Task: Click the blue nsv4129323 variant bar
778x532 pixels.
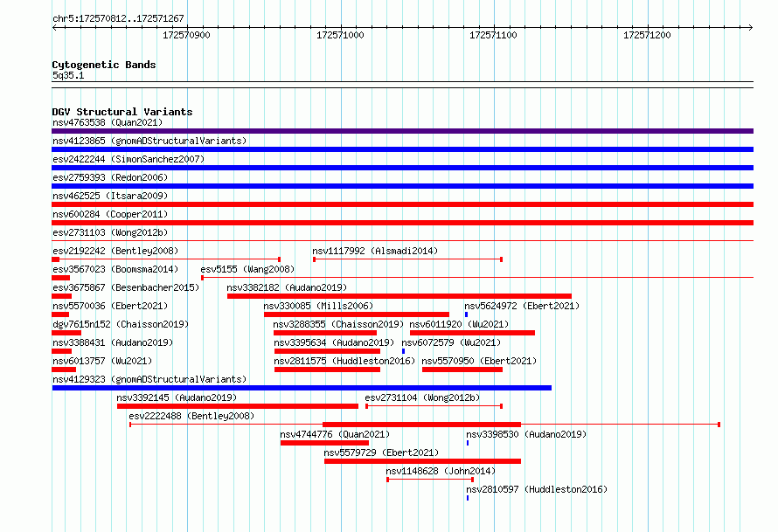Action: point(302,388)
